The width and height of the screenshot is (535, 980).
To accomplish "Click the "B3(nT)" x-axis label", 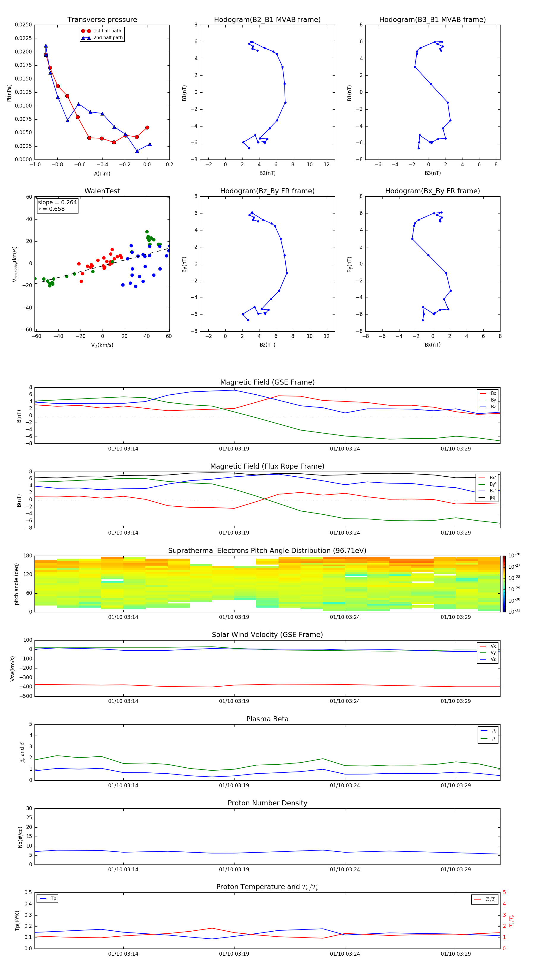I will (x=432, y=173).
